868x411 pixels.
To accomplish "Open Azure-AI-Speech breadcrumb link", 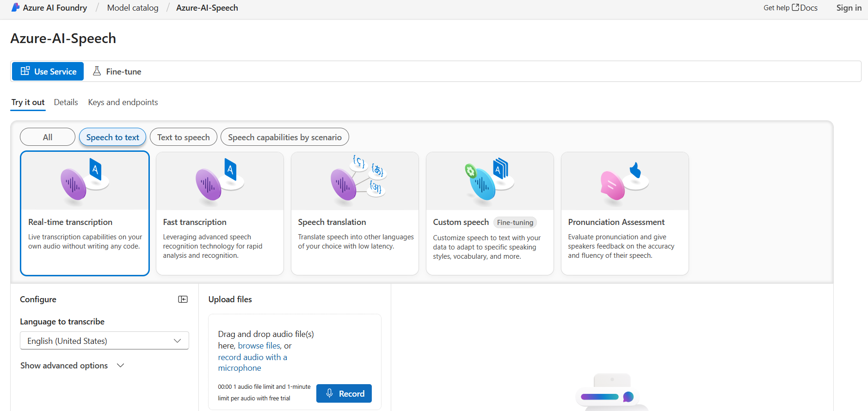I will 207,7.
